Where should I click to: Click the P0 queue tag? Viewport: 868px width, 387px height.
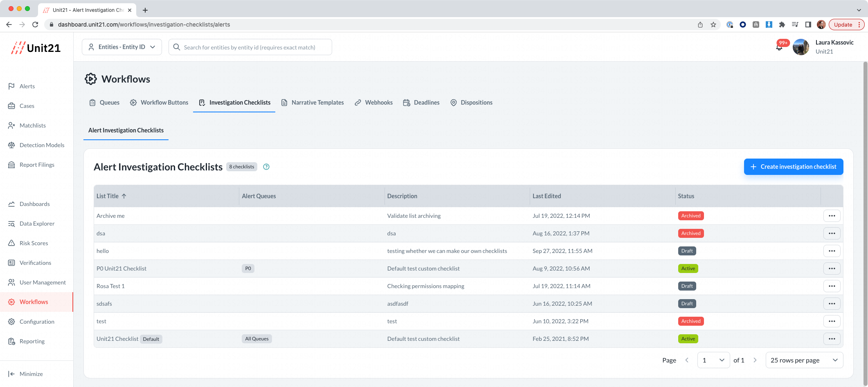[x=248, y=268]
